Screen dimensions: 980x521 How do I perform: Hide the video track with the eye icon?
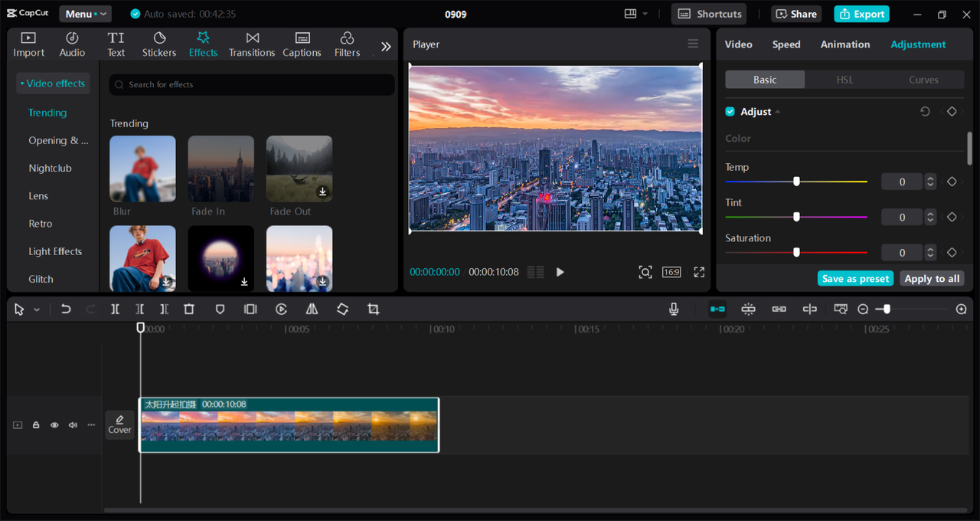coord(54,425)
